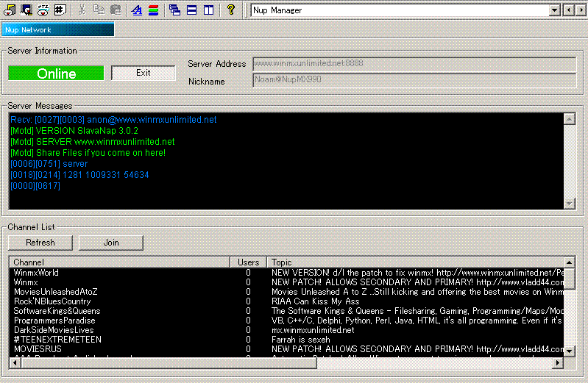The height and width of the screenshot is (383, 588).
Task: Click the Exit button
Action: tap(144, 73)
